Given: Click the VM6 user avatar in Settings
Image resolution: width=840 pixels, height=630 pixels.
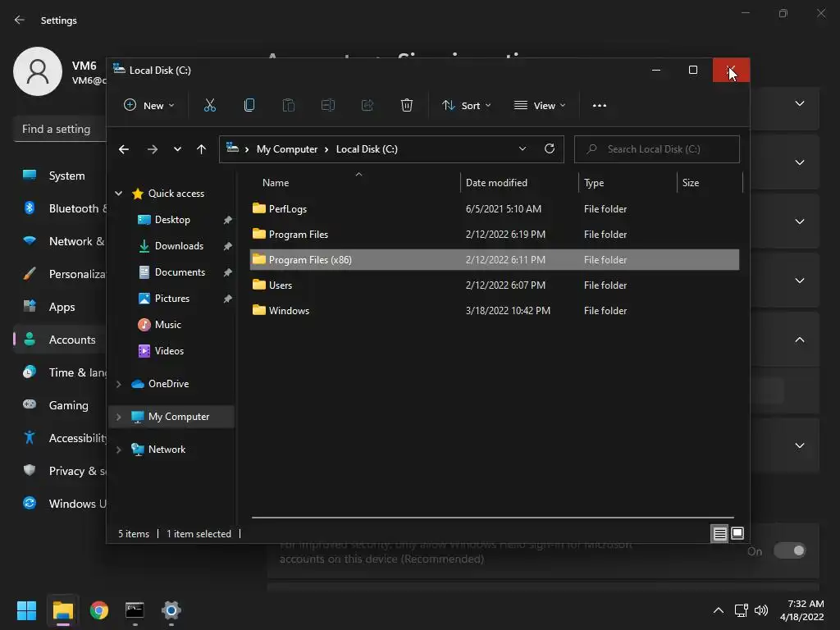Looking at the screenshot, I should [x=38, y=71].
